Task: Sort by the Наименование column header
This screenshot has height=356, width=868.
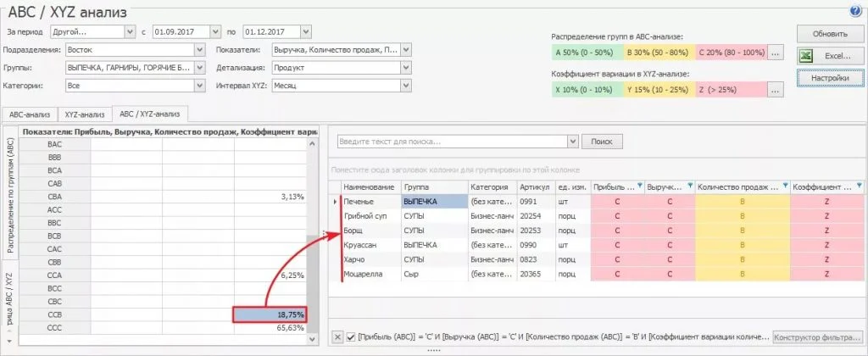Action: point(371,187)
